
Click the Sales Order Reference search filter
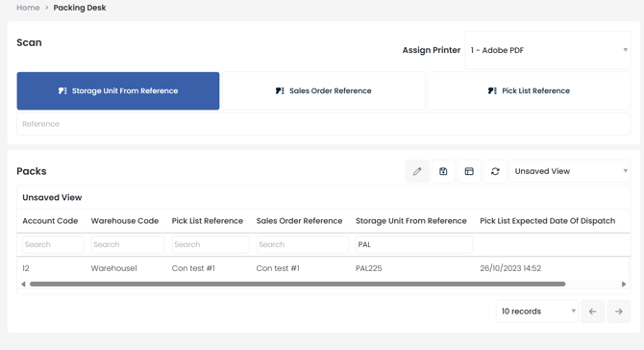(302, 244)
